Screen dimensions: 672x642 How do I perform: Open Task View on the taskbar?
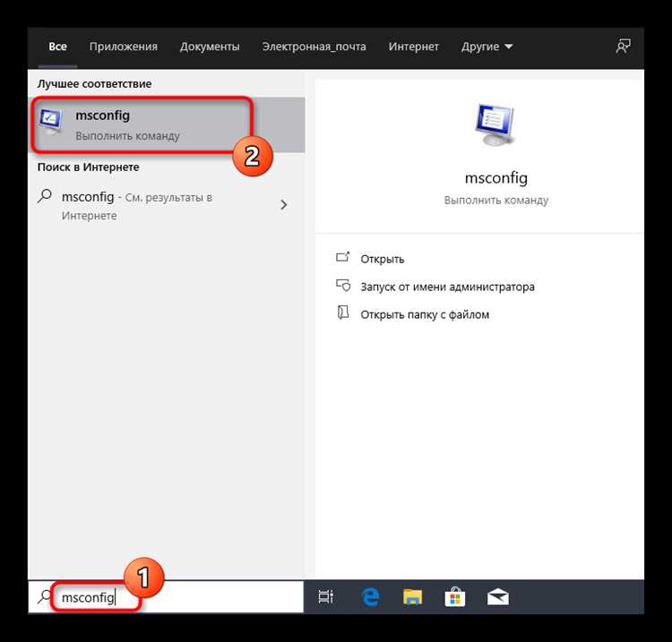point(326,596)
